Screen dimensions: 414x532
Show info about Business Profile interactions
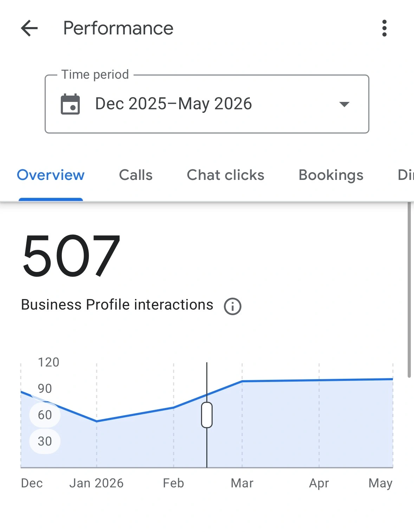click(232, 306)
